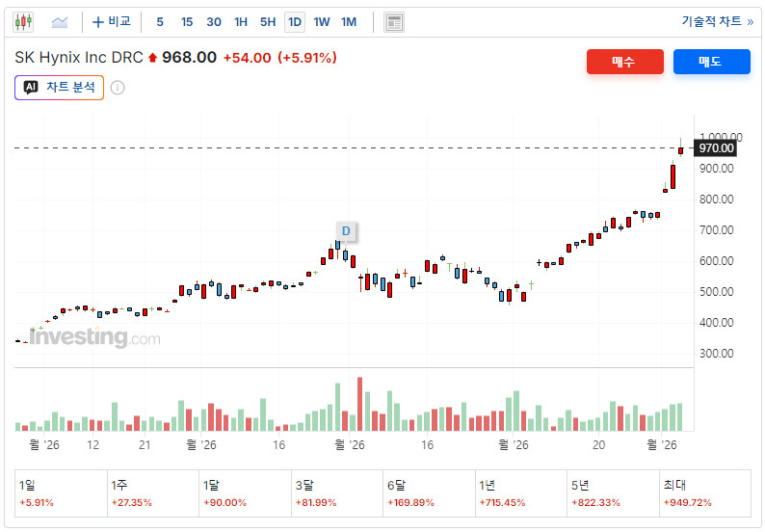Click the 970.00 price label on axis

pyautogui.click(x=716, y=147)
